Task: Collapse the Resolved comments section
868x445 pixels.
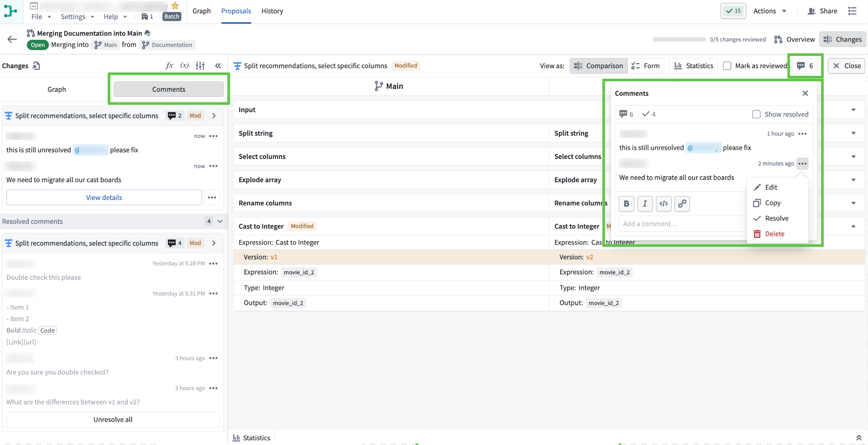Action: pos(220,221)
